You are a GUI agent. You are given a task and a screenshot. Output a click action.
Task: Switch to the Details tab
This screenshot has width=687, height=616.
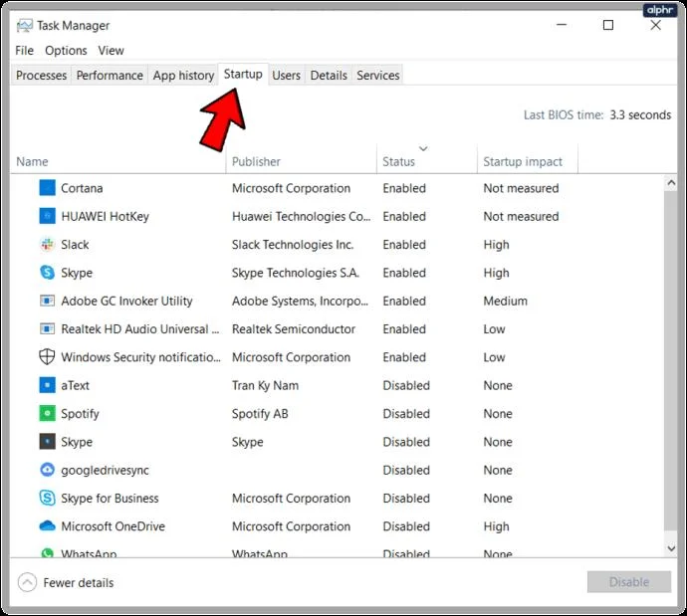329,76
